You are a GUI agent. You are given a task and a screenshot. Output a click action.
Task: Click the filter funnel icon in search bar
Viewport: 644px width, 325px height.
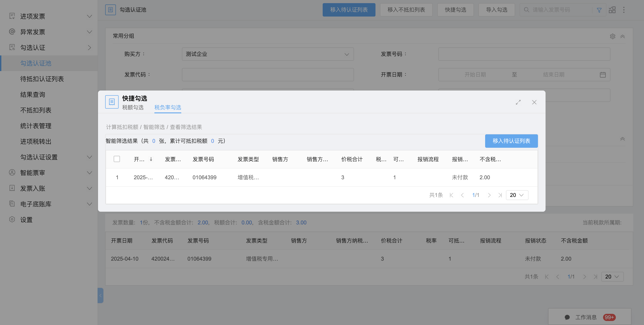point(599,10)
